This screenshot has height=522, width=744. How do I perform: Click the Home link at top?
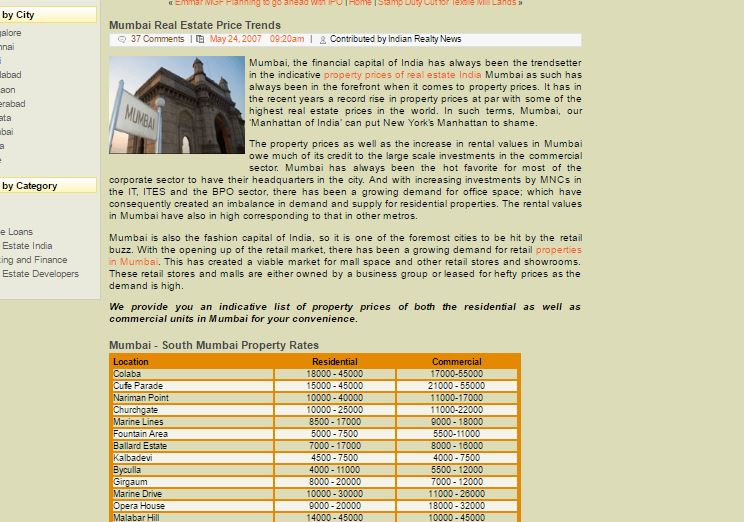click(x=360, y=3)
